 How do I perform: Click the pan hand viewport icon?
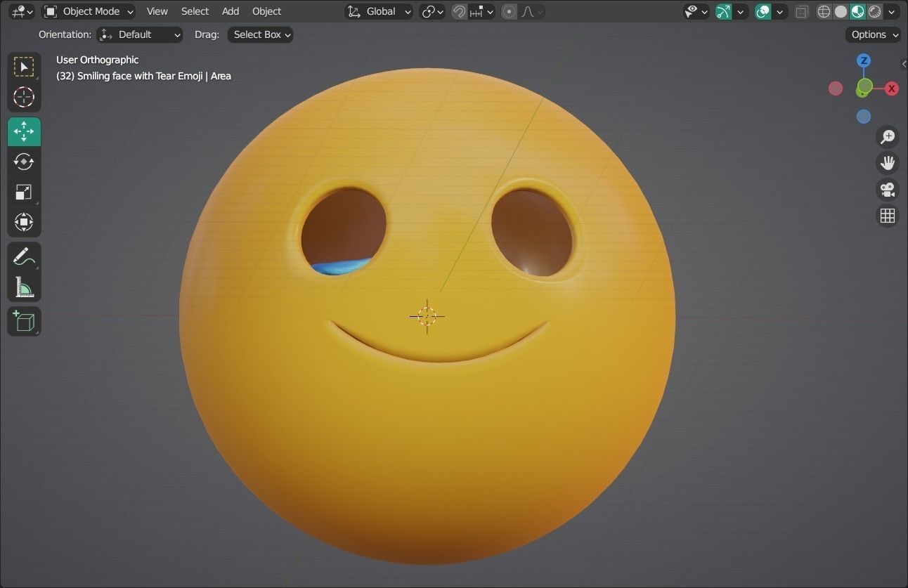coord(888,163)
